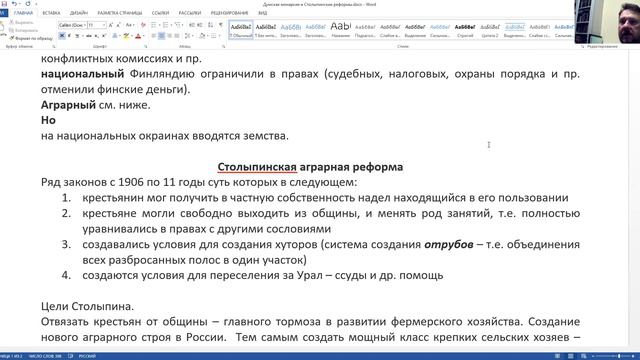Apply superscript formatting
The width and height of the screenshot is (640, 360).
[x=104, y=36]
